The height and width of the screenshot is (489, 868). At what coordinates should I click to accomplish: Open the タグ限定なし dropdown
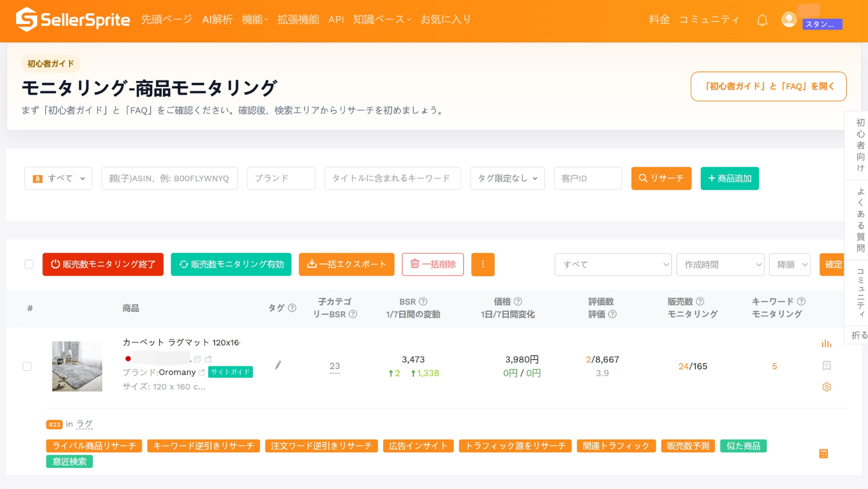coord(507,178)
